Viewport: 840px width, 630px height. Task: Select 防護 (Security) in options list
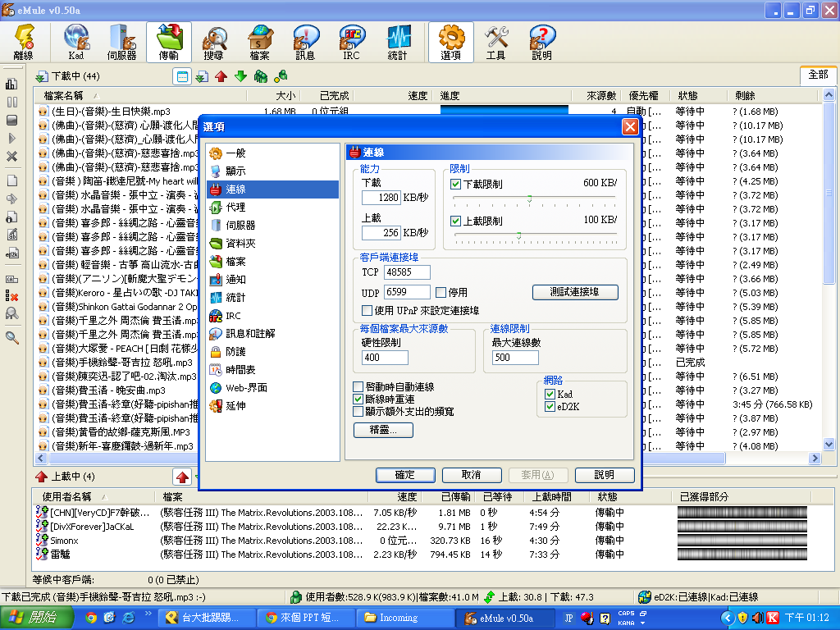(235, 351)
